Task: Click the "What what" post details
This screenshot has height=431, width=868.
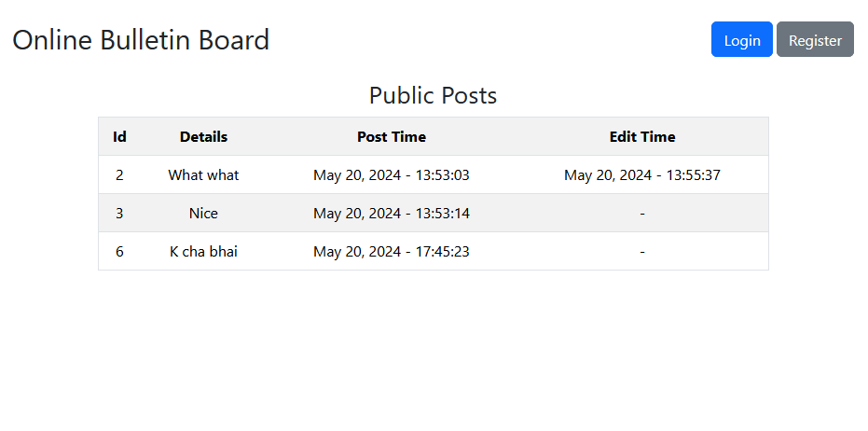Action: pos(203,174)
